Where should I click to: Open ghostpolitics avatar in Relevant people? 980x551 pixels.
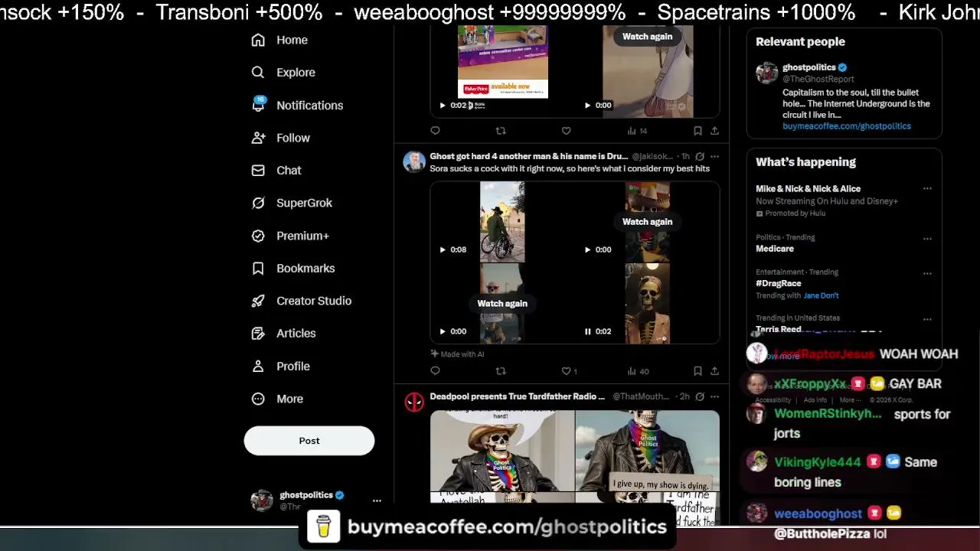(x=766, y=73)
